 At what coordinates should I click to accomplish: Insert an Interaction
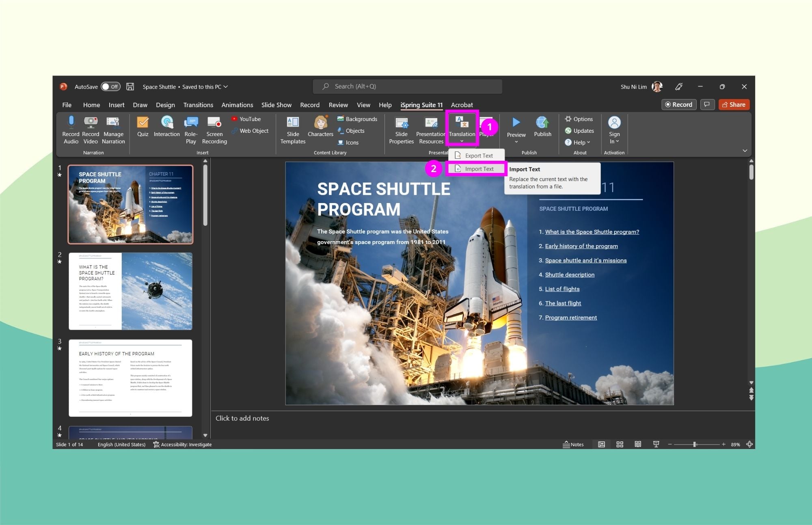tap(167, 127)
